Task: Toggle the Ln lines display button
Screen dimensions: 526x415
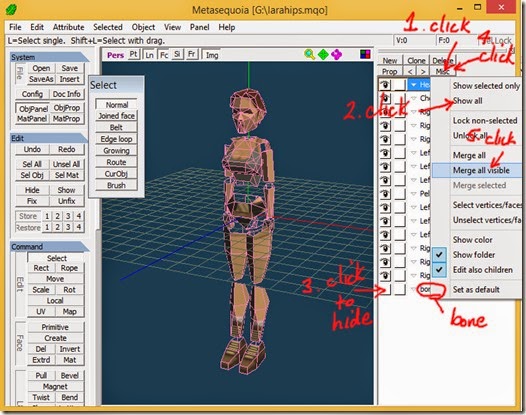Action: [x=149, y=55]
